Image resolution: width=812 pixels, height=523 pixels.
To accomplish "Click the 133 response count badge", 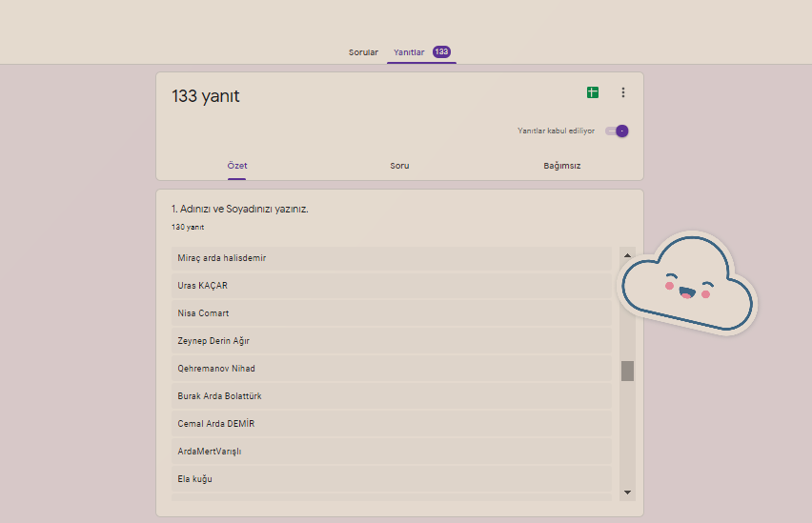I will tap(441, 52).
